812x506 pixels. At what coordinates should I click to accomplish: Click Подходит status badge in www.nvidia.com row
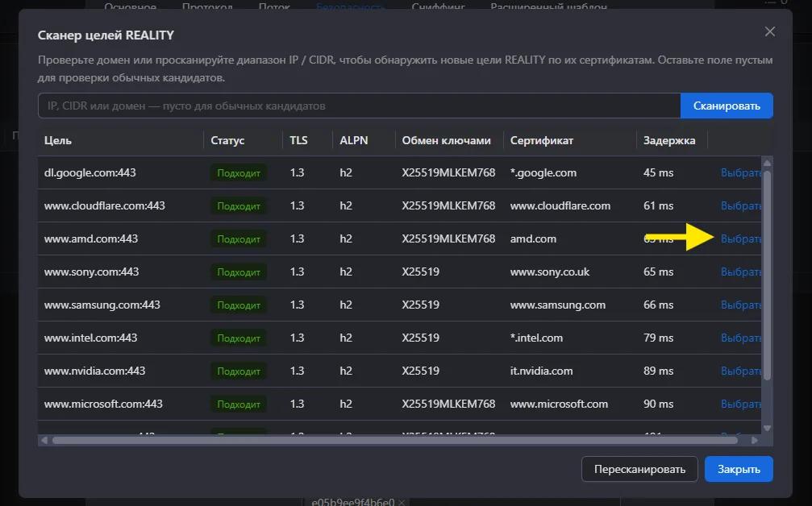tap(239, 371)
